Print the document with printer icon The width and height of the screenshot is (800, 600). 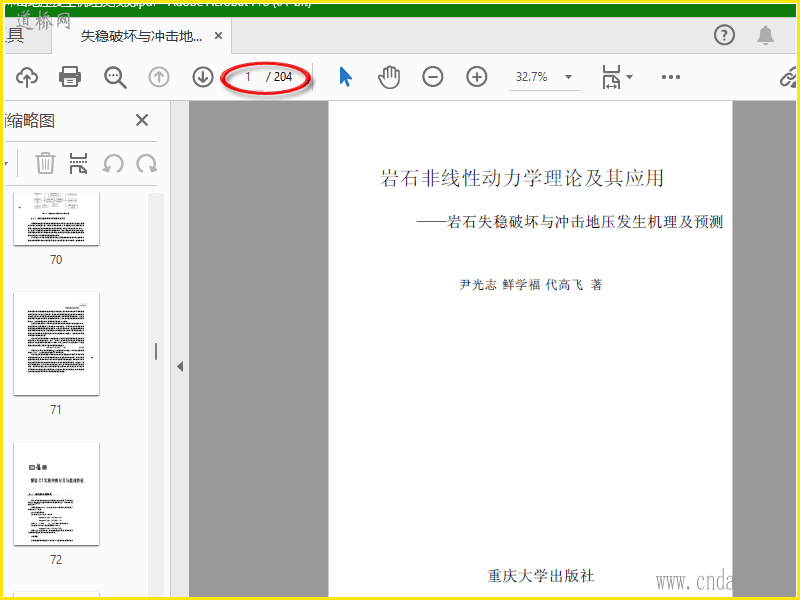[70, 77]
